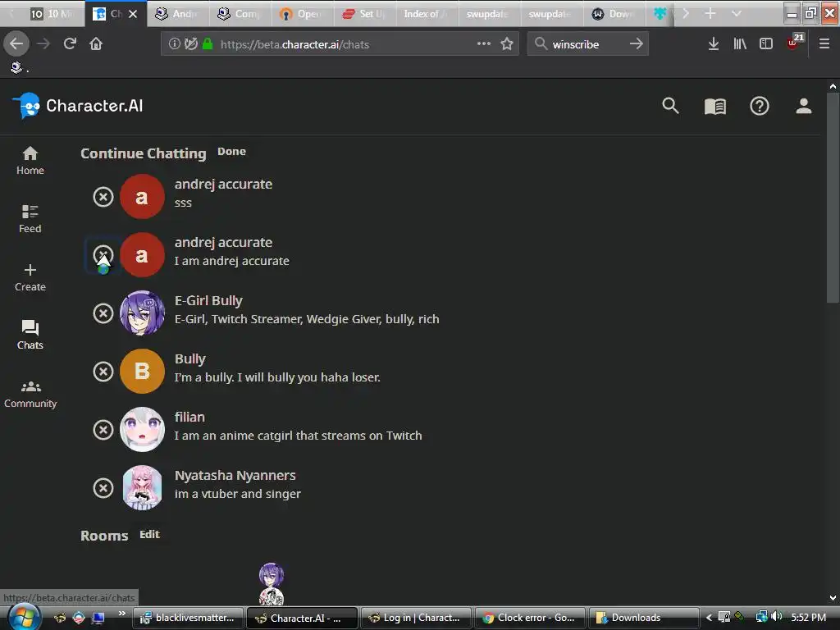Open the uBlock extension icon
This screenshot has width=840, height=630.
tap(794, 43)
